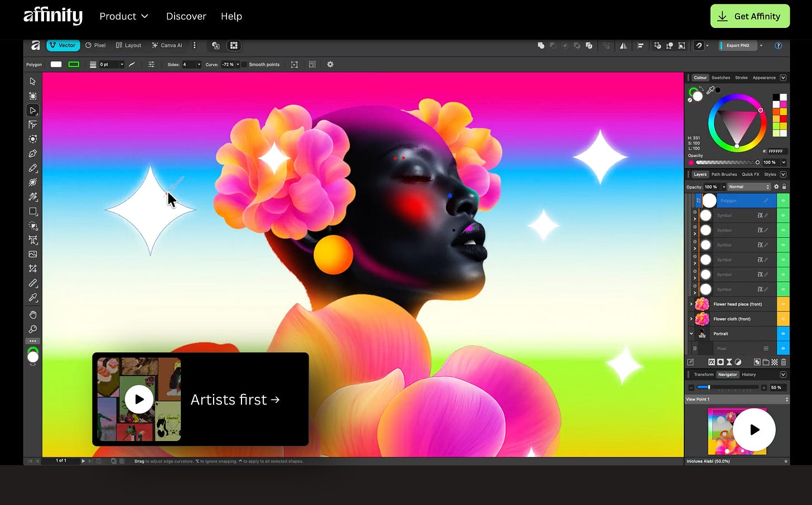Click the Export PNG button
812x505 pixels.
(x=737, y=46)
